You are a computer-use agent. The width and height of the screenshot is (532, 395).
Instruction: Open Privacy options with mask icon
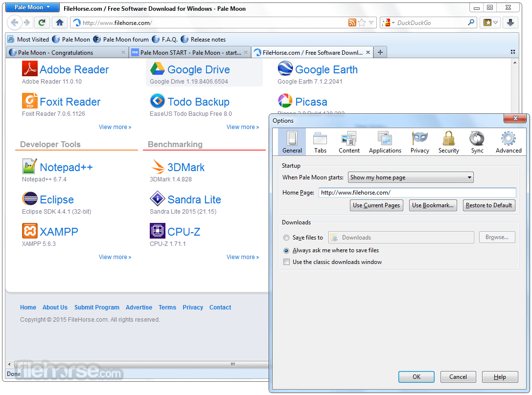420,142
